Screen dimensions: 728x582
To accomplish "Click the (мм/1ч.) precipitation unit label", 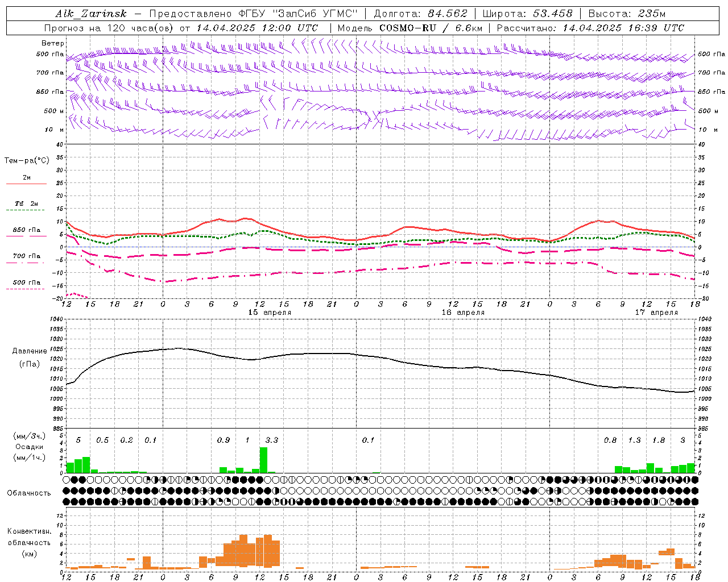I will click(30, 458).
